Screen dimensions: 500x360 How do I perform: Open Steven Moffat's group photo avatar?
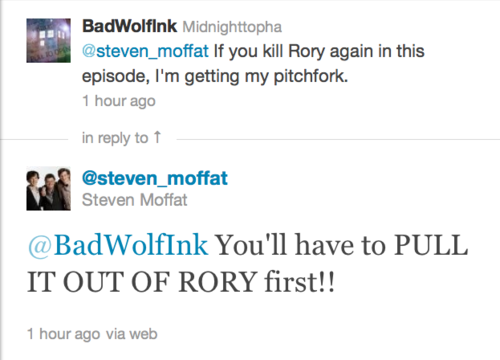pyautogui.click(x=49, y=188)
